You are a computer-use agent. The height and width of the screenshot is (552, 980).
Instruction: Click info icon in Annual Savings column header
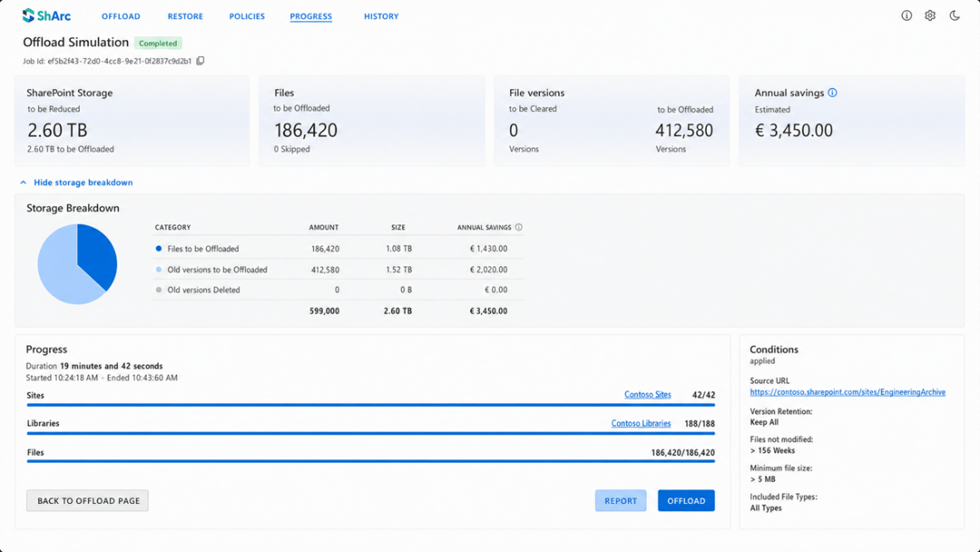519,227
